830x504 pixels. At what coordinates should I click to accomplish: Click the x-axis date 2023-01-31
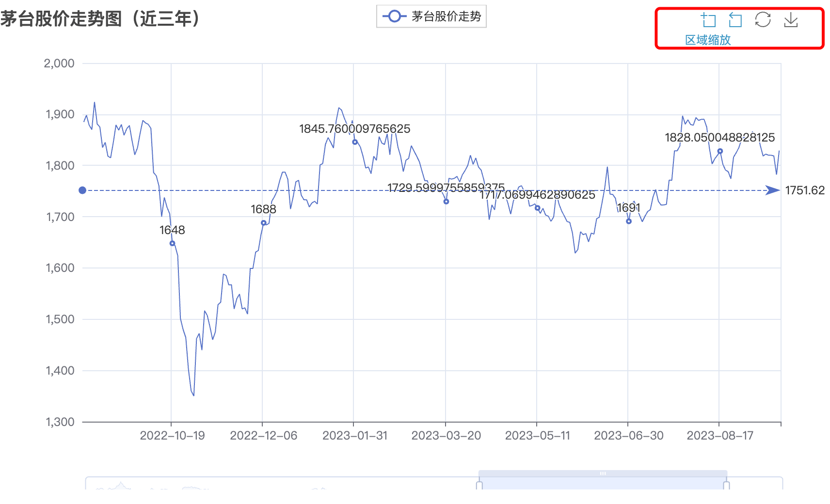click(x=355, y=436)
